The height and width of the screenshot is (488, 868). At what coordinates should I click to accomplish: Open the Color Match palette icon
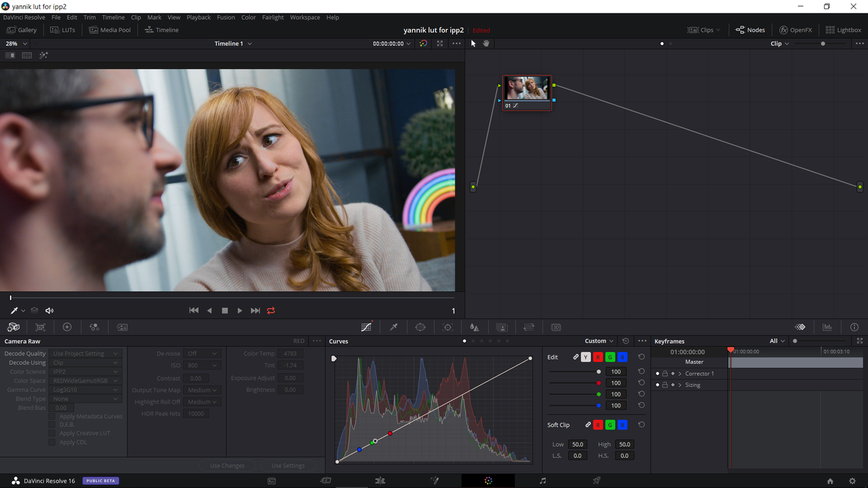pos(41,327)
